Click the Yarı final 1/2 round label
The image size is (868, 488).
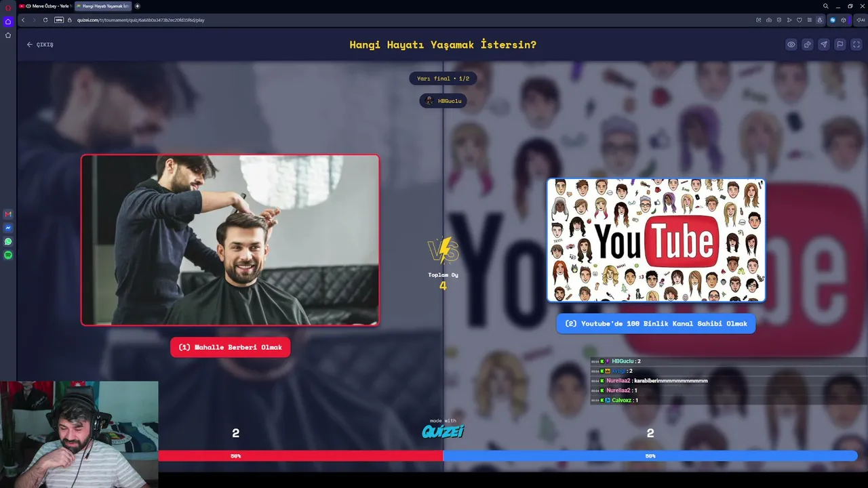(443, 79)
